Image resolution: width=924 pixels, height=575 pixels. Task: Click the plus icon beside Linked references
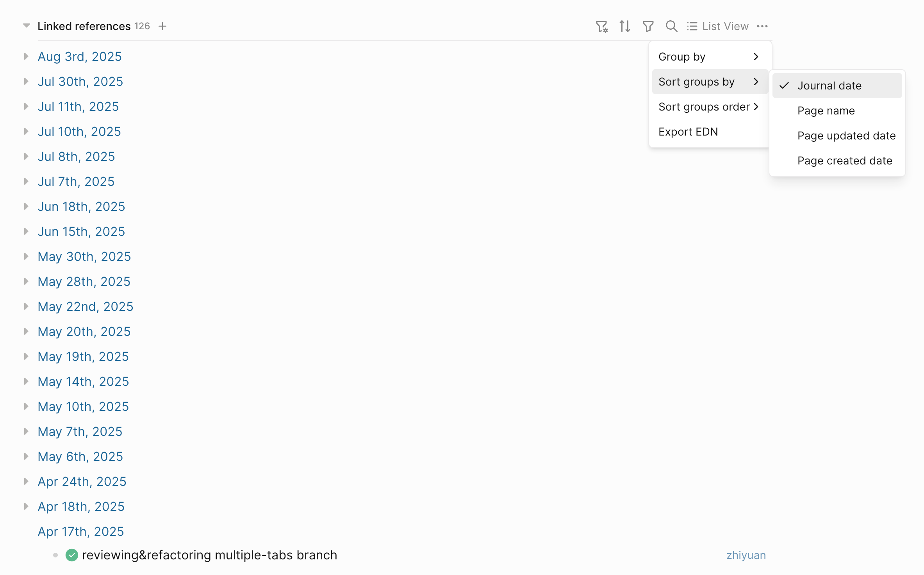(x=162, y=26)
